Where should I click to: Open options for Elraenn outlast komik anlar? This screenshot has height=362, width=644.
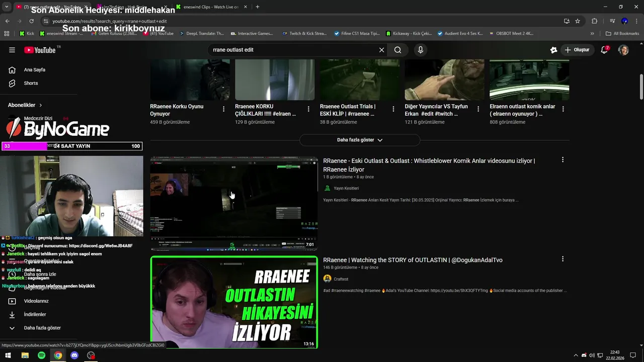(563, 109)
